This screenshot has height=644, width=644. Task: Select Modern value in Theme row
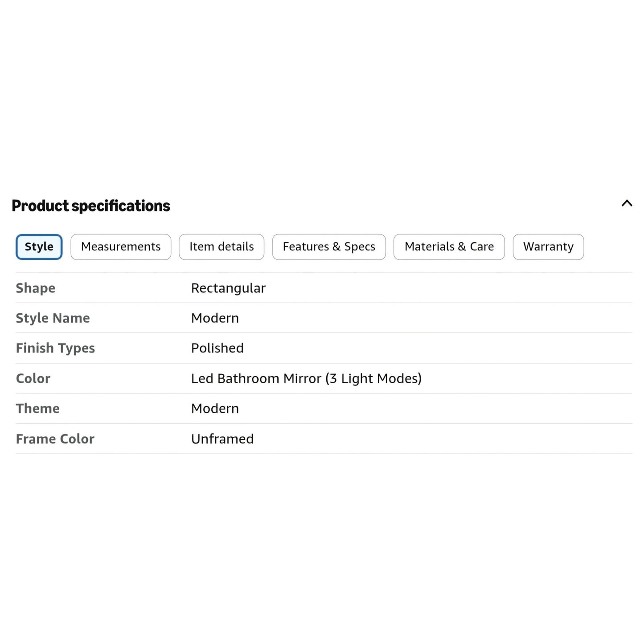tap(215, 409)
